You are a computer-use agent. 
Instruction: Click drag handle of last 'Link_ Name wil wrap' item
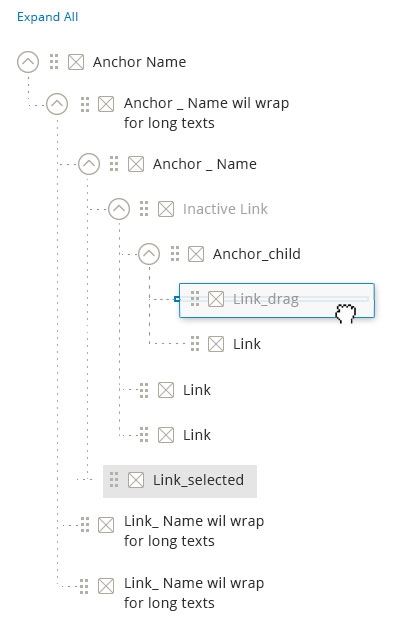[84, 586]
